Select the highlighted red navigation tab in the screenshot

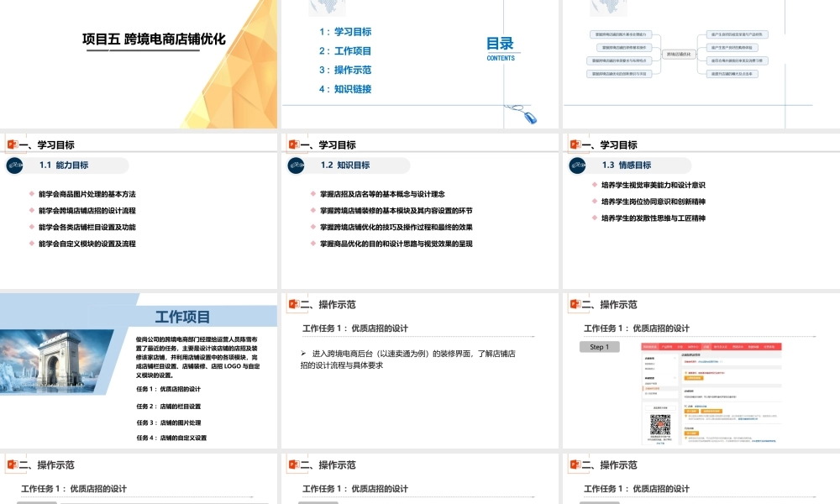[707, 347]
